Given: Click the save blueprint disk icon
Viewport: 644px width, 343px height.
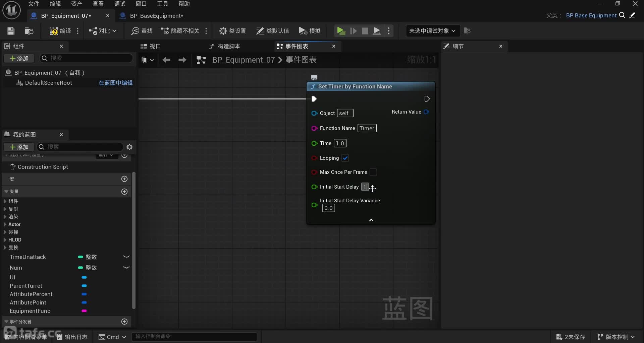Looking at the screenshot, I should (11, 31).
